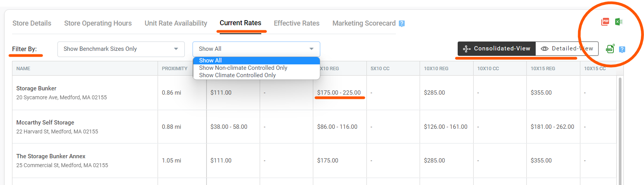Click 1.05 mi proximity value
This screenshot has height=185, width=644.
[172, 161]
